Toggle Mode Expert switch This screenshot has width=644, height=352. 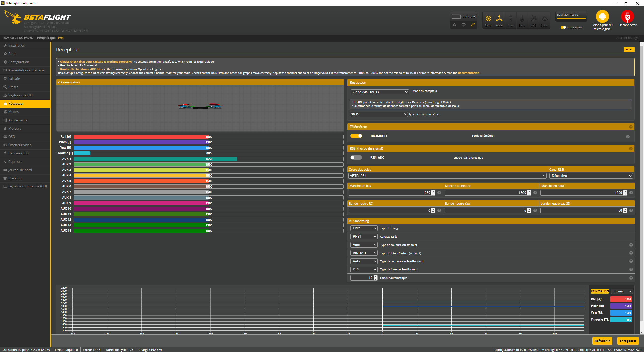(563, 27)
